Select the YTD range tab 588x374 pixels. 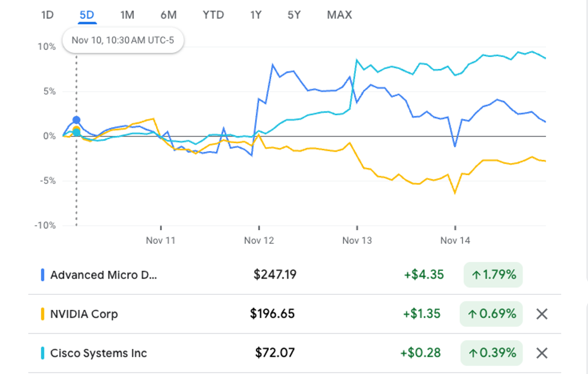coord(213,15)
